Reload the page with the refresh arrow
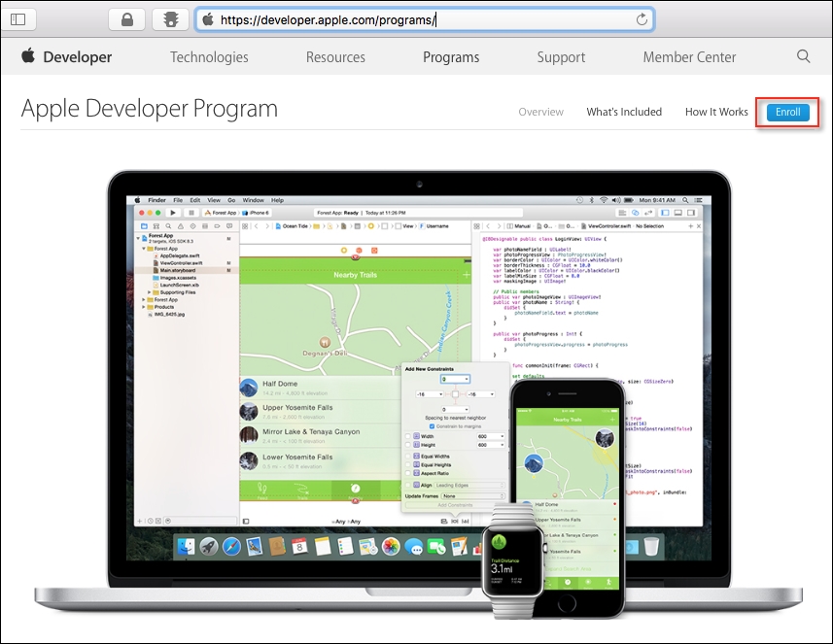Screen dimensions: 833x644 642,19
